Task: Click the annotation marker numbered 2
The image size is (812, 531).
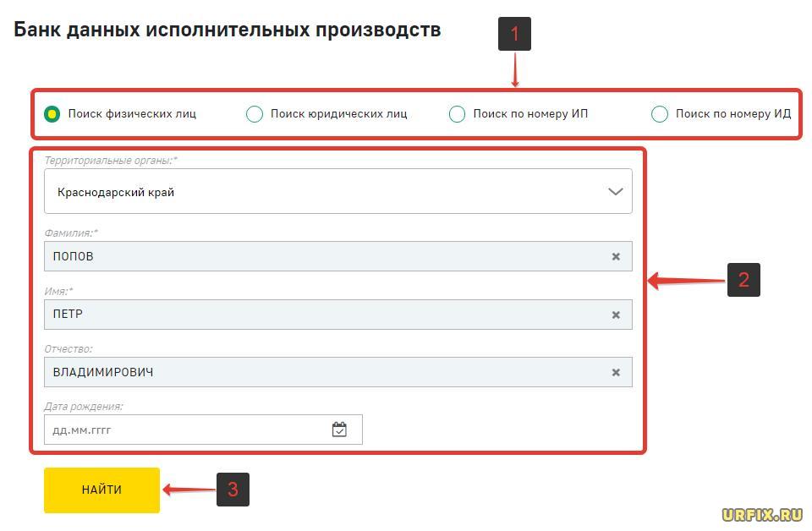Action: pyautogui.click(x=743, y=280)
